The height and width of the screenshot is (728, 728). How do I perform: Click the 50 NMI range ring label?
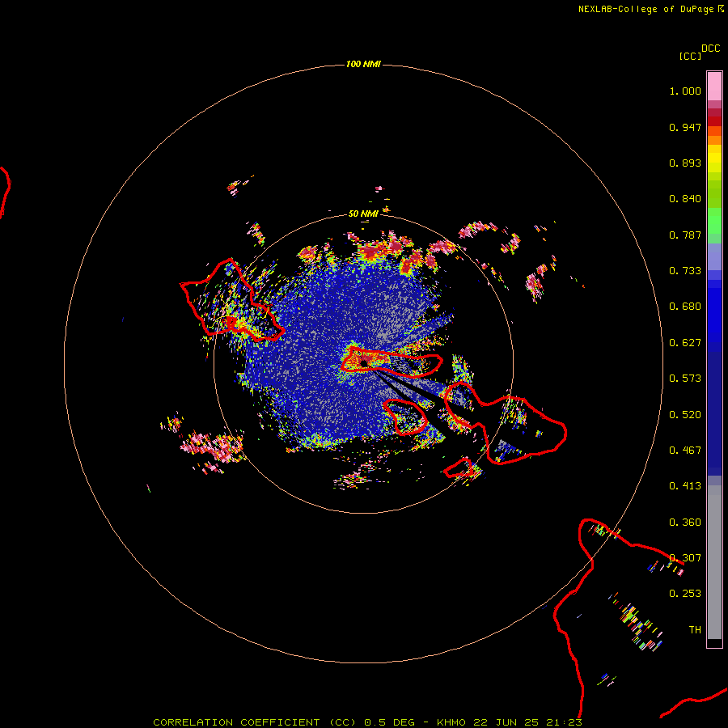(363, 214)
